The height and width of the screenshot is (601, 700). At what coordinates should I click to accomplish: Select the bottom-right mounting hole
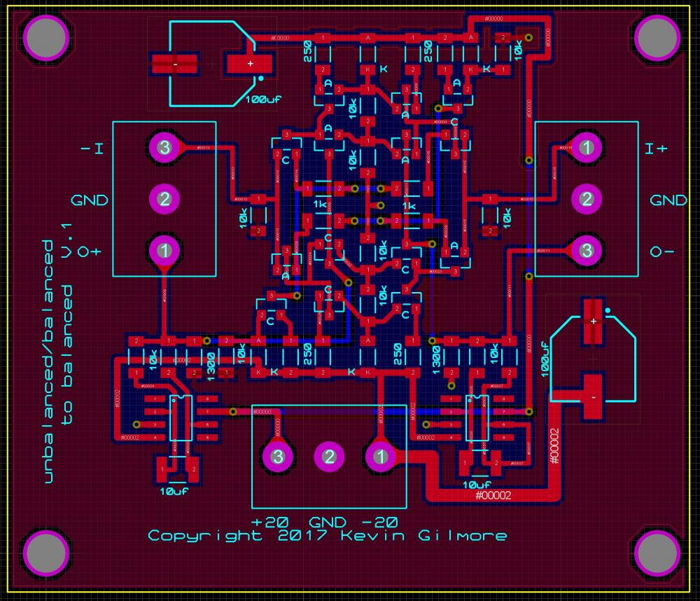(x=657, y=553)
